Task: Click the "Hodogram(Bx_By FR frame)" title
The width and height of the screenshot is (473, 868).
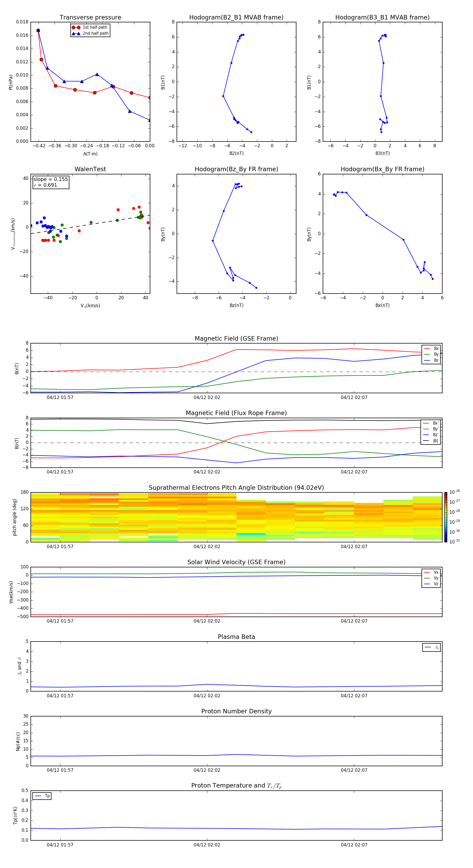Action: pyautogui.click(x=382, y=169)
